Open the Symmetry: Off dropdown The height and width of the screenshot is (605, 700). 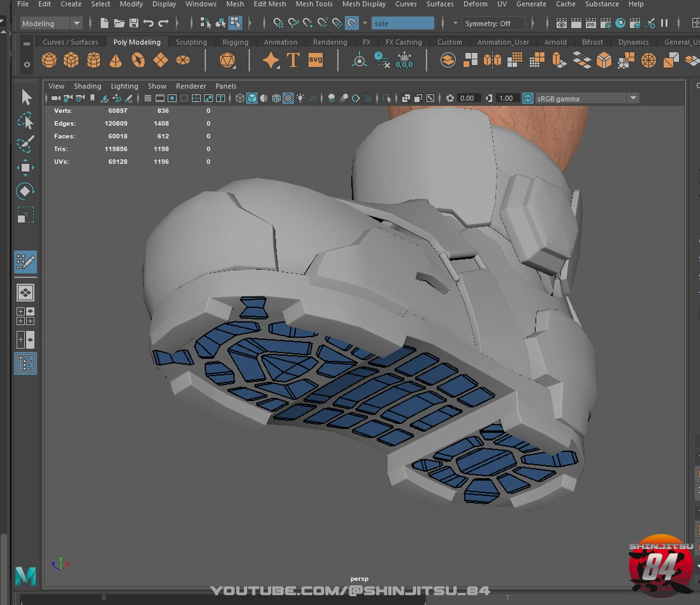(x=492, y=24)
